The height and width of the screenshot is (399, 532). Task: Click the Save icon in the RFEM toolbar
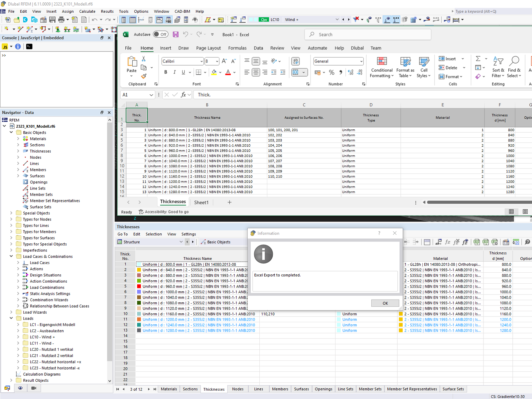pos(52,20)
